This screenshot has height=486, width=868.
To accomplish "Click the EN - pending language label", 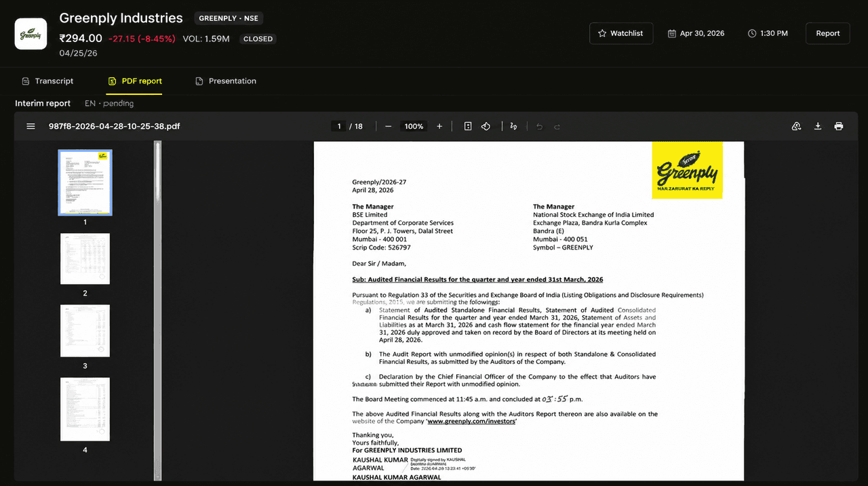I will click(x=109, y=103).
